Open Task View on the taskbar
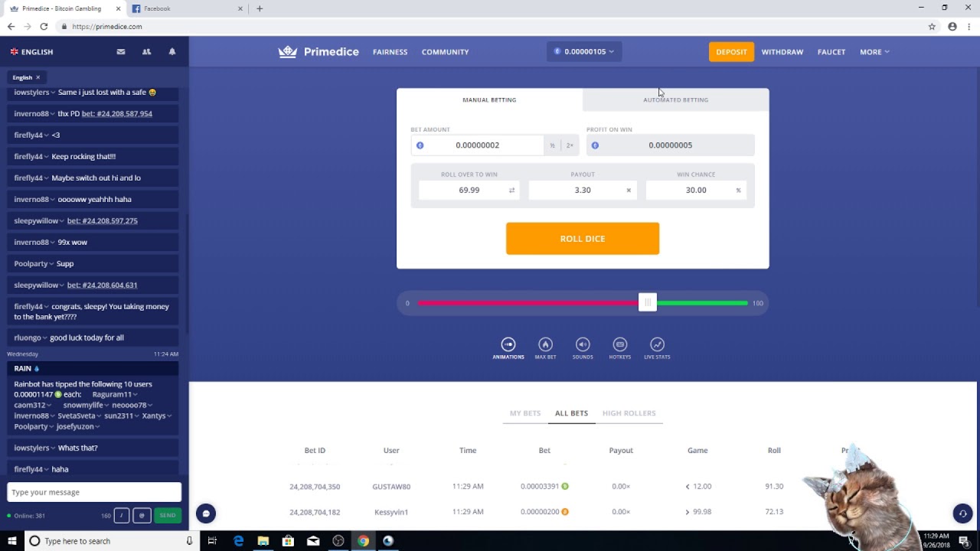 (213, 541)
